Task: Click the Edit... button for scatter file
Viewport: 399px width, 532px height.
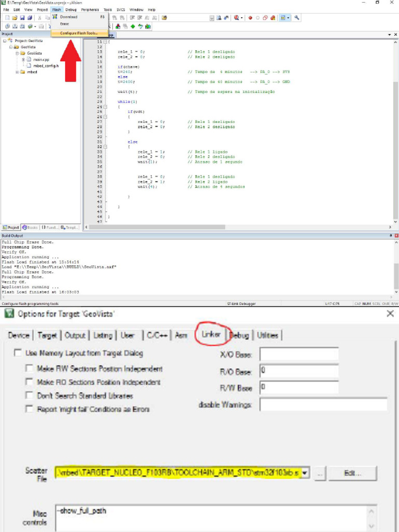Action: [x=353, y=473]
